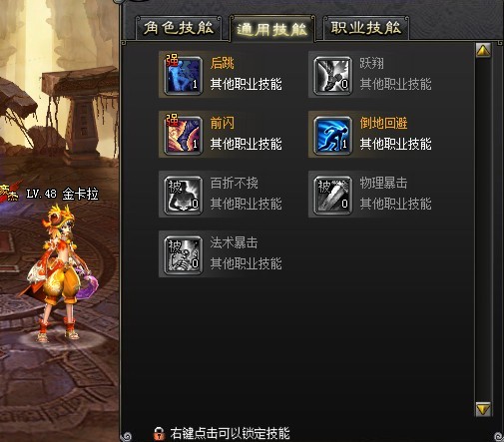Click the 后跳 skill name label
Screen dimensions: 504x442
(223, 63)
